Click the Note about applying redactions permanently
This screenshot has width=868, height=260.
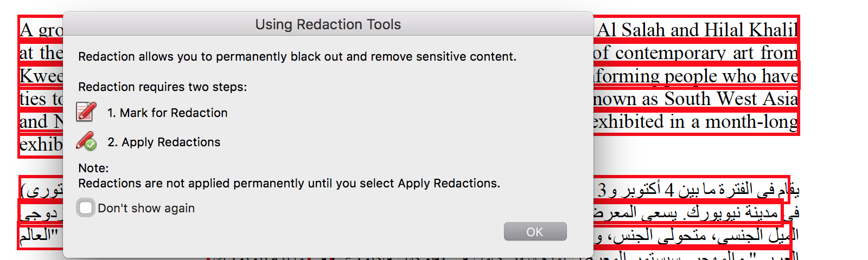click(x=289, y=176)
